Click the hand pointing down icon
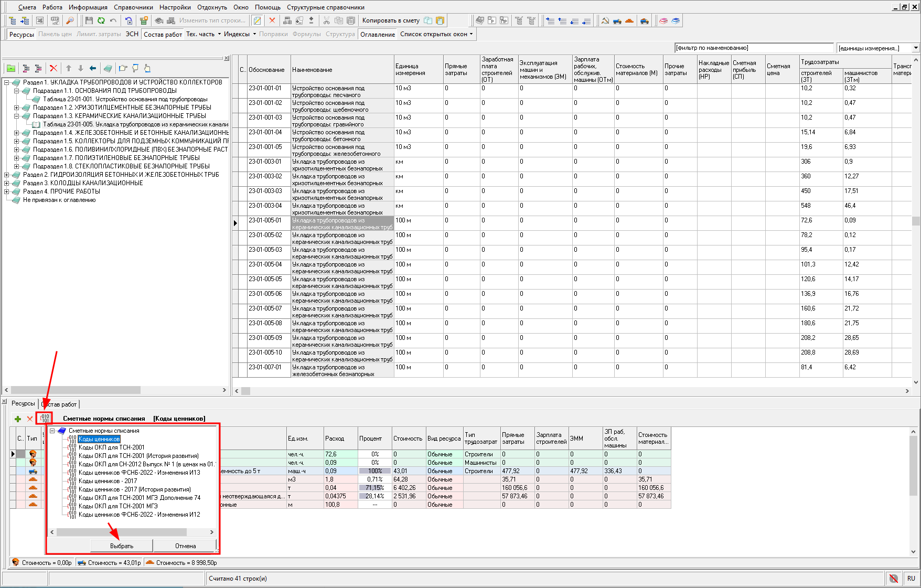The width and height of the screenshot is (921, 588). point(135,68)
